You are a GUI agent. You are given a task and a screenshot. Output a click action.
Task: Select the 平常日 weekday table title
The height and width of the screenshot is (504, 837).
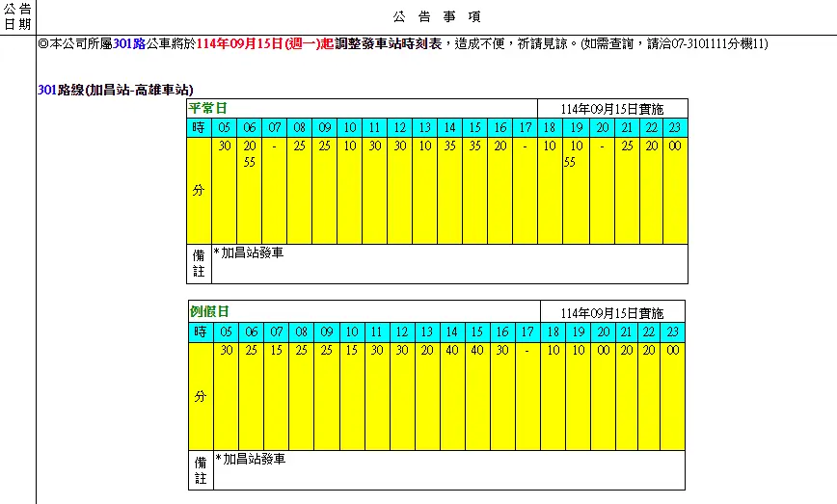pos(207,108)
